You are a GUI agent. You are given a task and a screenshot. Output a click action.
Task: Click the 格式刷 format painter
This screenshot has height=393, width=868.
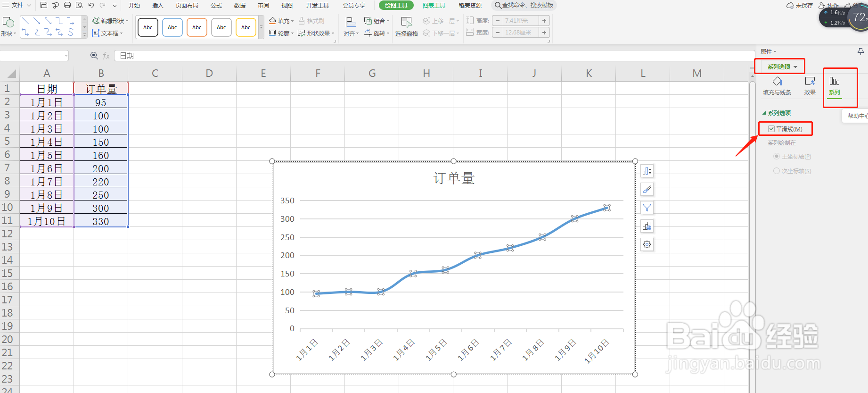coord(311,21)
